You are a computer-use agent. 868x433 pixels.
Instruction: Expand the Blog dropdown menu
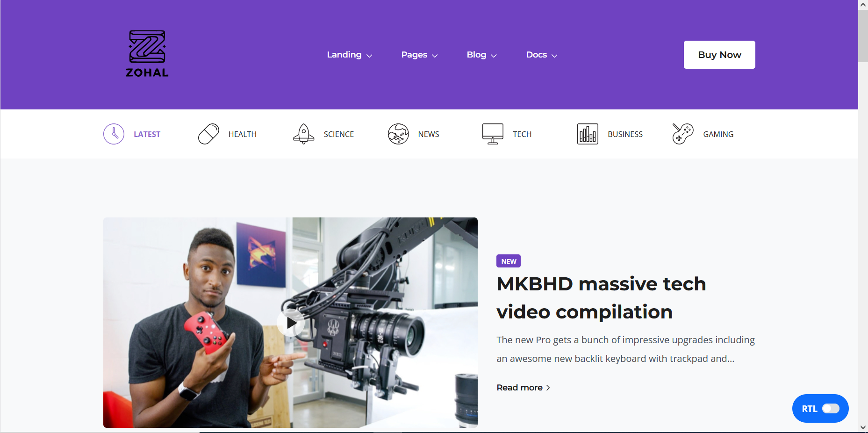tap(481, 55)
